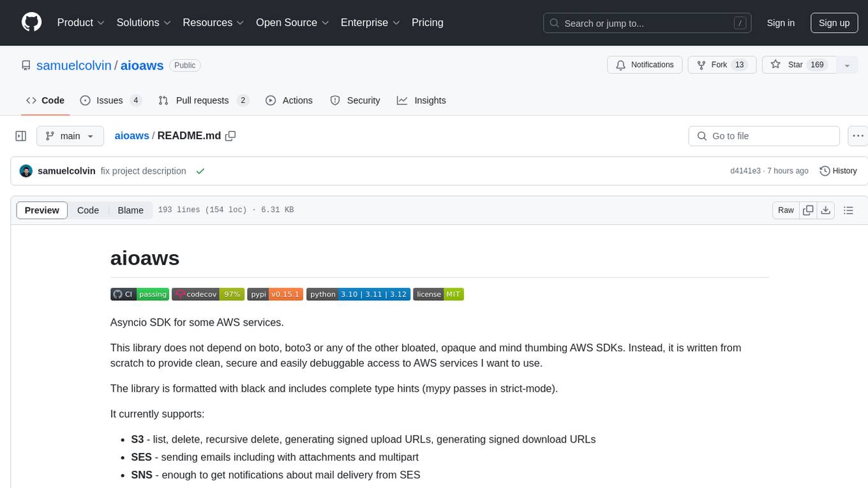Expand the Solutions menu
The width and height of the screenshot is (868, 488).
[x=144, y=22]
